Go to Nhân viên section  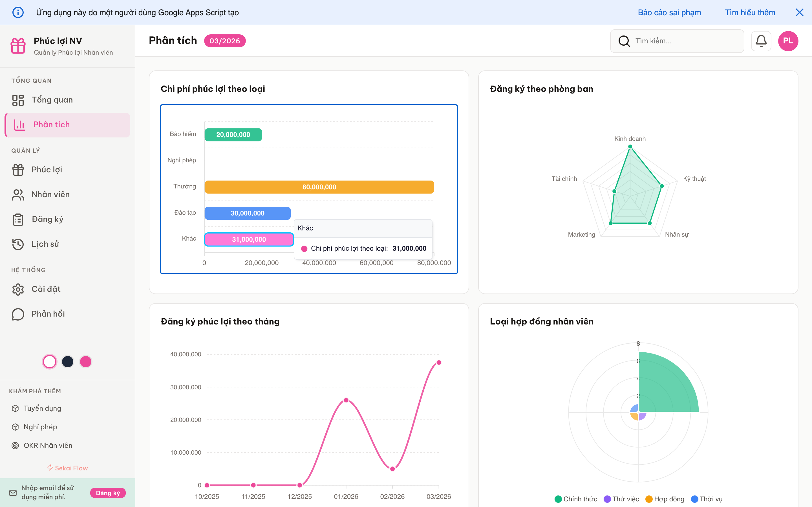click(x=50, y=194)
